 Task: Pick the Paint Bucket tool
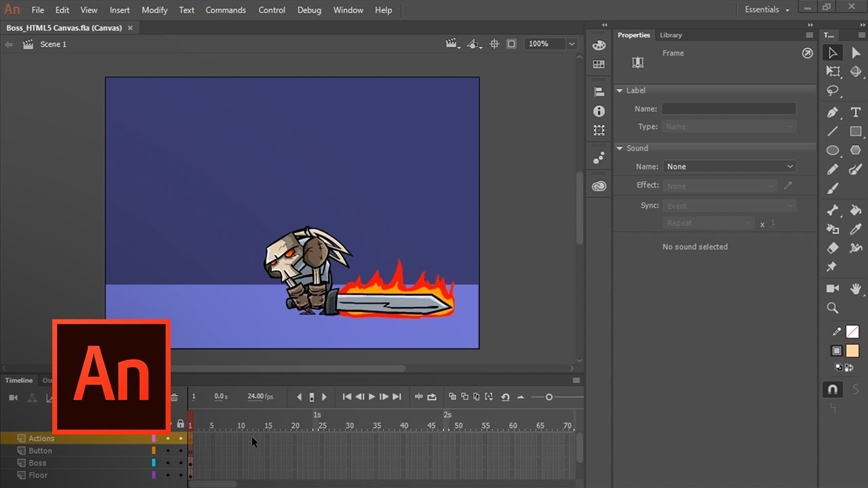click(855, 210)
